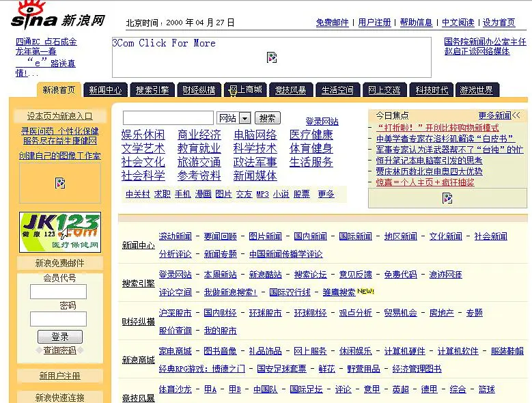Open the 四通EC 点石成金 promo link
Image resolution: width=532 pixels, height=403 pixels.
click(46, 42)
